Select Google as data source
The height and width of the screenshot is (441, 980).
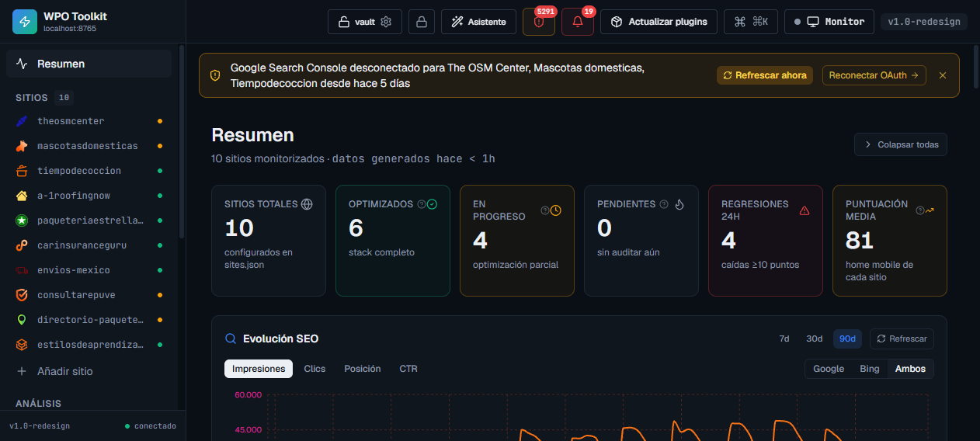(829, 369)
